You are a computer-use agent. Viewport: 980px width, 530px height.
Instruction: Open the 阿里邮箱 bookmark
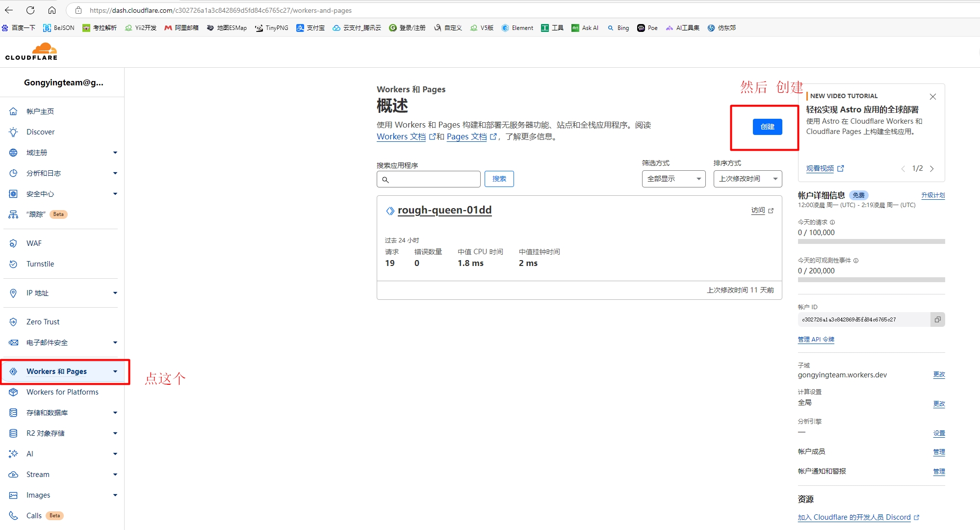[x=181, y=28]
